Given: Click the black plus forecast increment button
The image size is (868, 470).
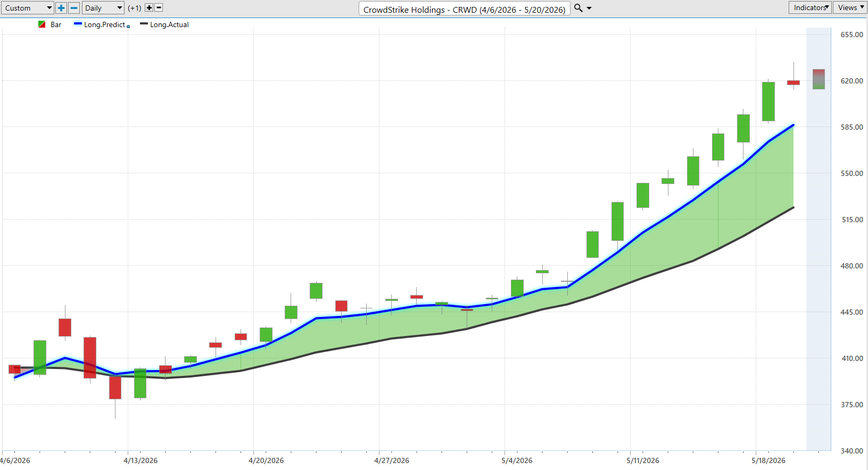Looking at the screenshot, I should (149, 8).
